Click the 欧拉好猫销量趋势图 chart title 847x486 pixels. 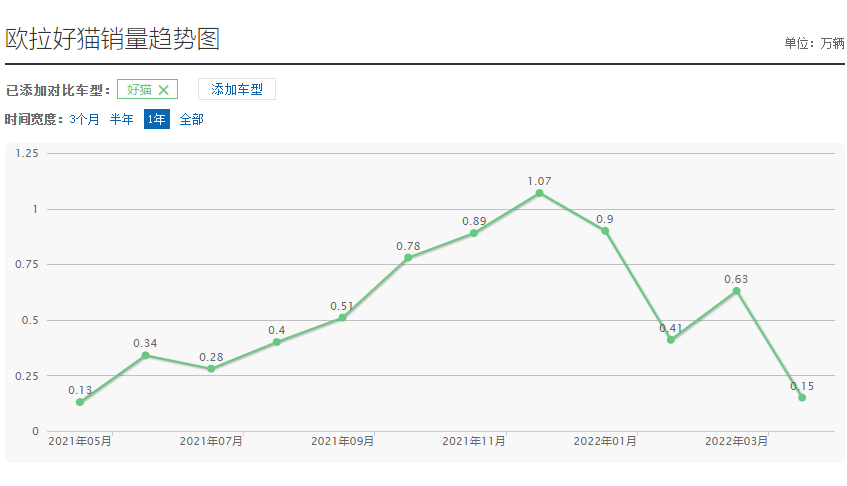pyautogui.click(x=113, y=39)
